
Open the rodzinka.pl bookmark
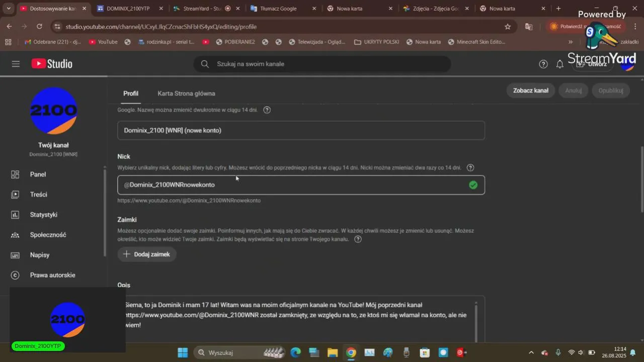click(166, 42)
